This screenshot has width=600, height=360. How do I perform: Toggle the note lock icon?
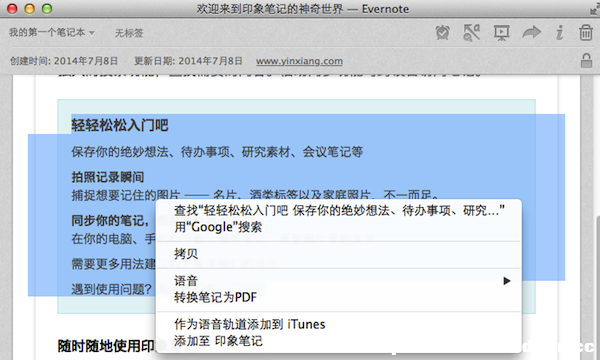tap(586, 60)
